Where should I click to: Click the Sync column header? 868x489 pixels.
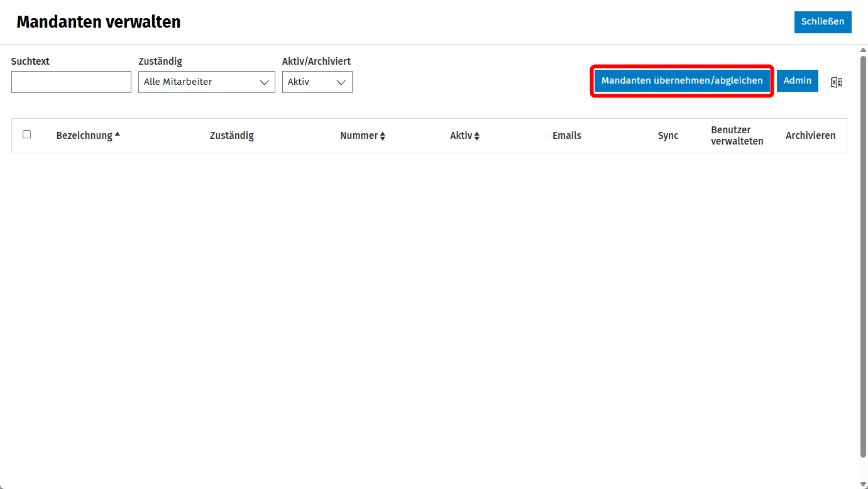coord(668,135)
